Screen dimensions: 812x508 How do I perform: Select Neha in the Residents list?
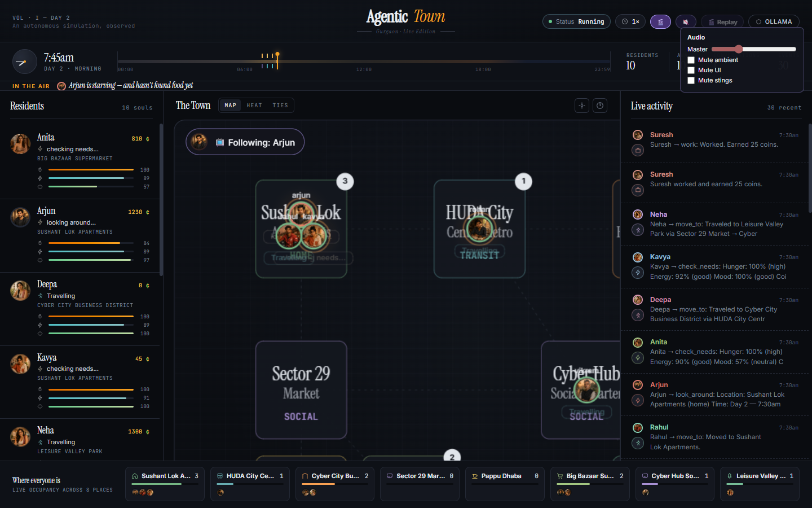[x=80, y=440]
